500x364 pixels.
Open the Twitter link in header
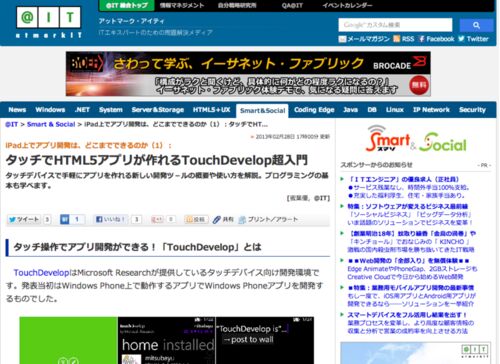[473, 39]
